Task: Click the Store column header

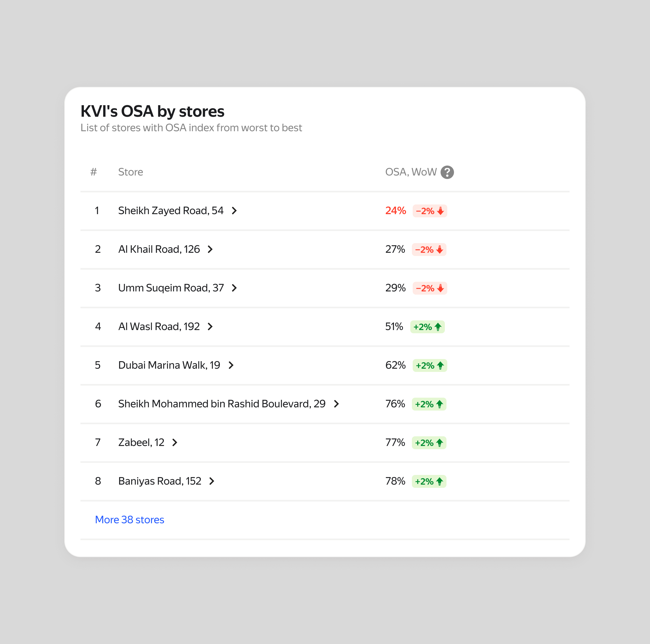Action: point(131,172)
